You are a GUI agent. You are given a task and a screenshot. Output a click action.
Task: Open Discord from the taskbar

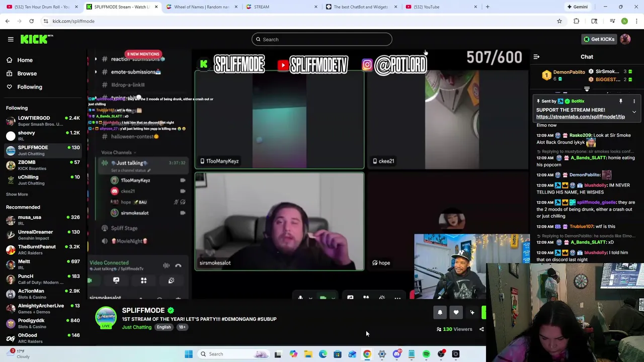point(396,354)
